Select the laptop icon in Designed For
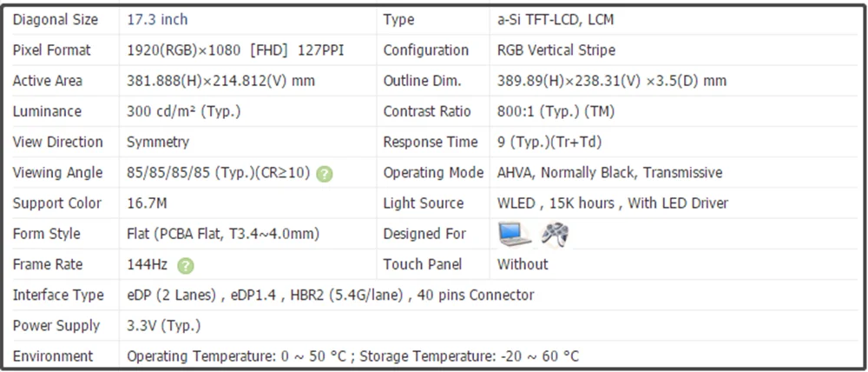Image resolution: width=868 pixels, height=372 pixels. (x=514, y=234)
